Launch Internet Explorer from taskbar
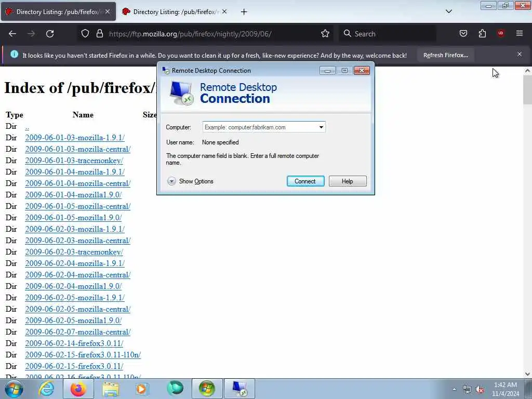Image resolution: width=532 pixels, height=399 pixels. pyautogui.click(x=46, y=389)
